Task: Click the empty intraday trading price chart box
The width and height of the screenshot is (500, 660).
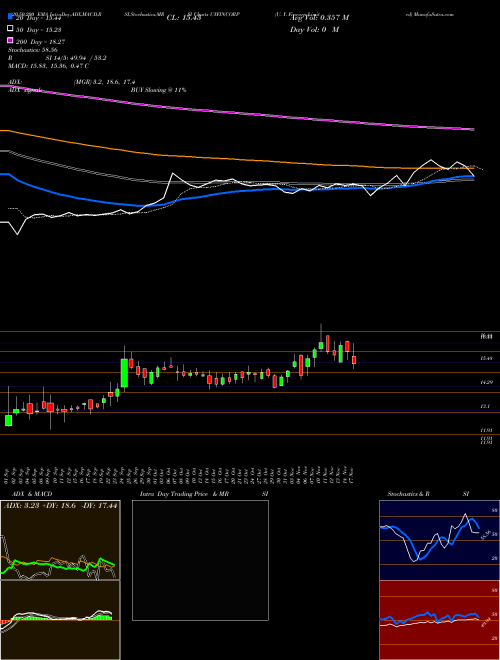Action: (x=200, y=560)
